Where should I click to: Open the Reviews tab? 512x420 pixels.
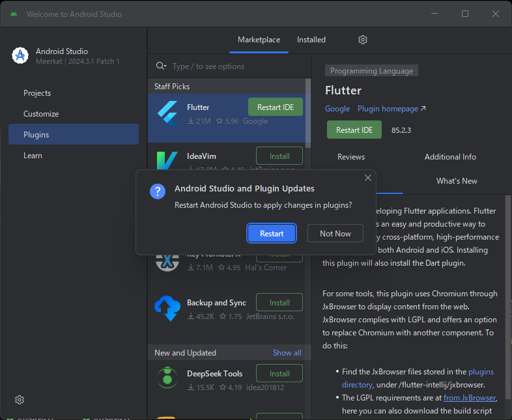tap(351, 157)
